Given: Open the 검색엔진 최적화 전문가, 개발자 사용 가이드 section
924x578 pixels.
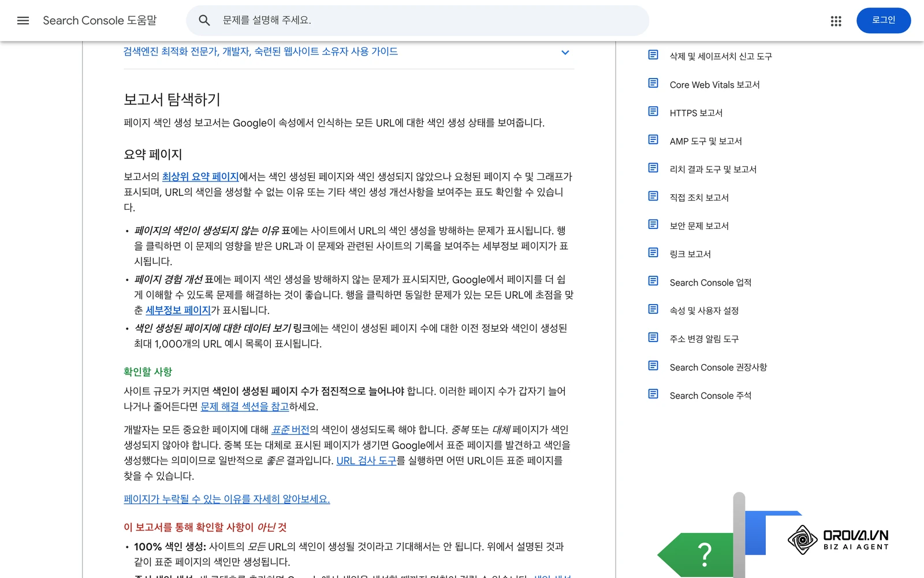Looking at the screenshot, I should pyautogui.click(x=260, y=51).
